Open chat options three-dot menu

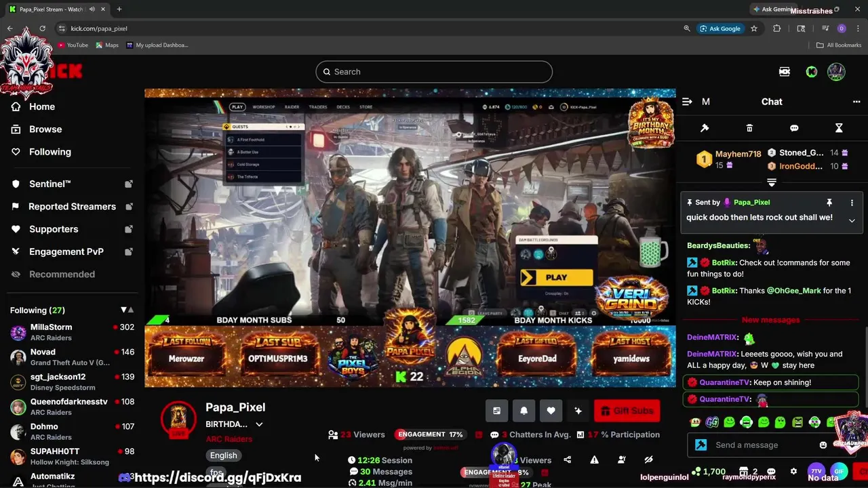pyautogui.click(x=856, y=102)
